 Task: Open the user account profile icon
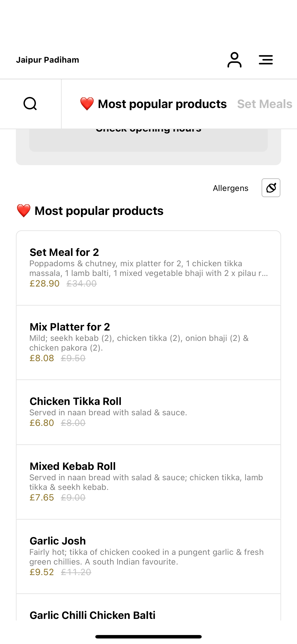[234, 60]
